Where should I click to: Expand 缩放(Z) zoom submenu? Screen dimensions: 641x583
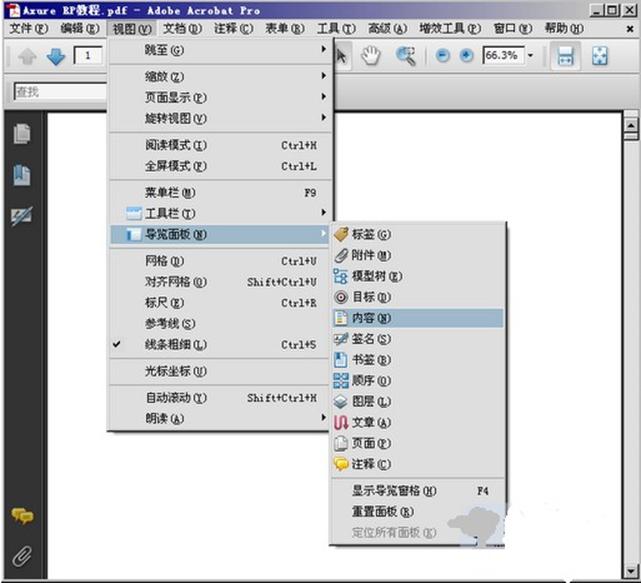coord(220,76)
